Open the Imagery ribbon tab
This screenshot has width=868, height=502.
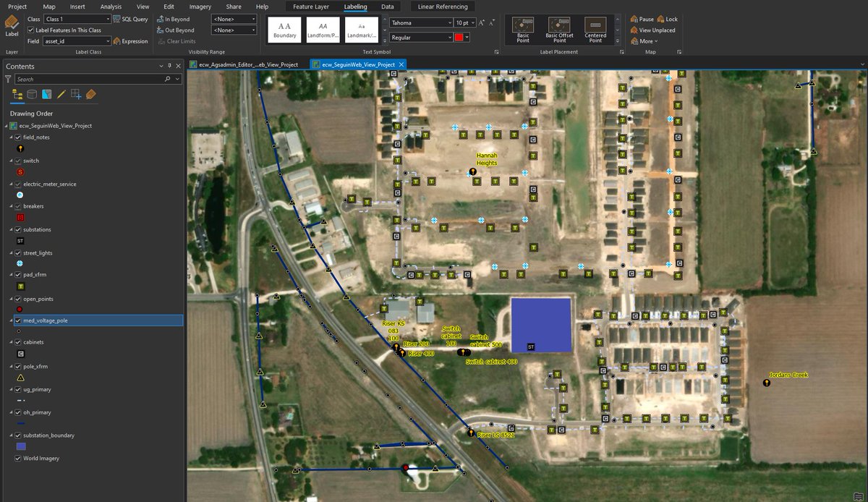[x=200, y=7]
